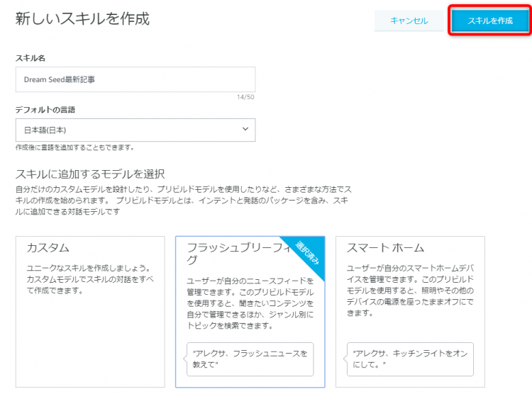The height and width of the screenshot is (394, 532).
Task: Click the 作成後に言語を追加することもできます note
Action: tap(74, 147)
